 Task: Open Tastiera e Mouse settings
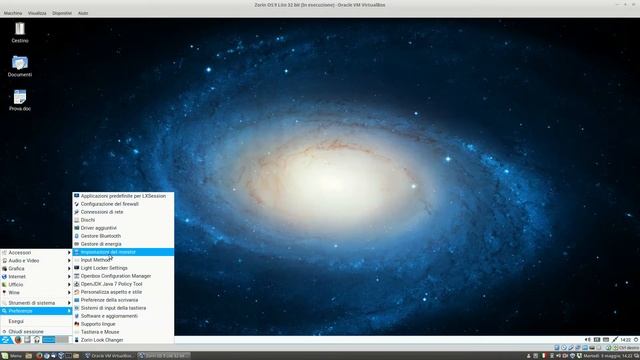coord(123,332)
